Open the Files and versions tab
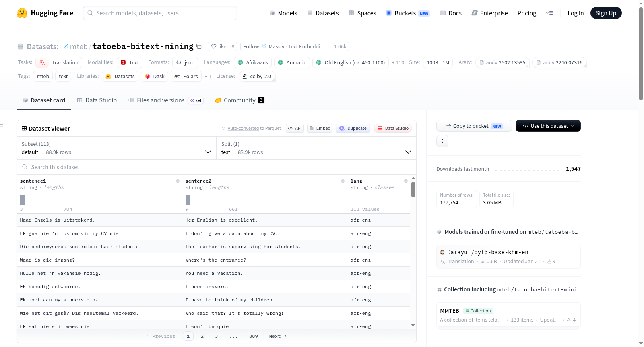This screenshot has width=644, height=347. [x=166, y=100]
